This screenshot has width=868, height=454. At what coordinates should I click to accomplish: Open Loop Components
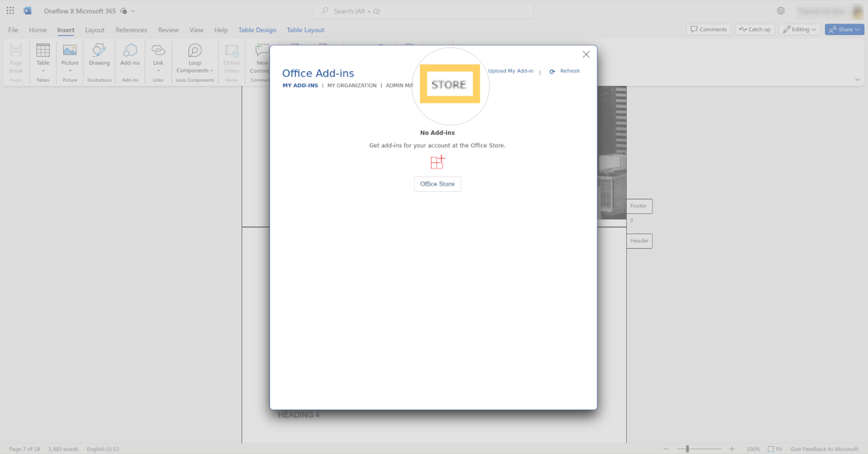click(194, 58)
